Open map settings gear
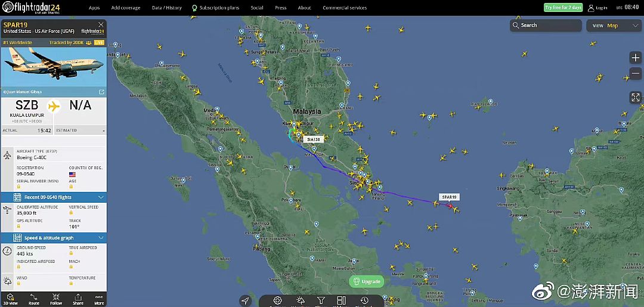This screenshot has width=644, height=307. 278,301
